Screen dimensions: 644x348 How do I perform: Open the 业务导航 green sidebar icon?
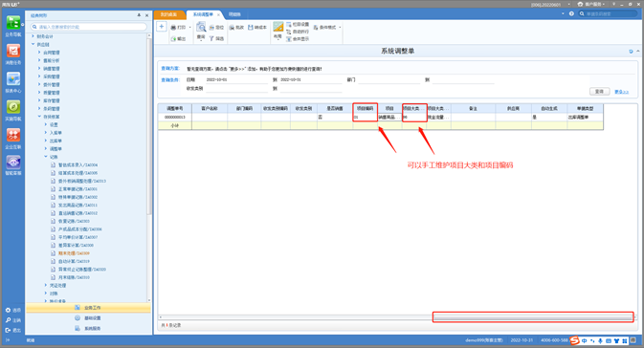13,23
